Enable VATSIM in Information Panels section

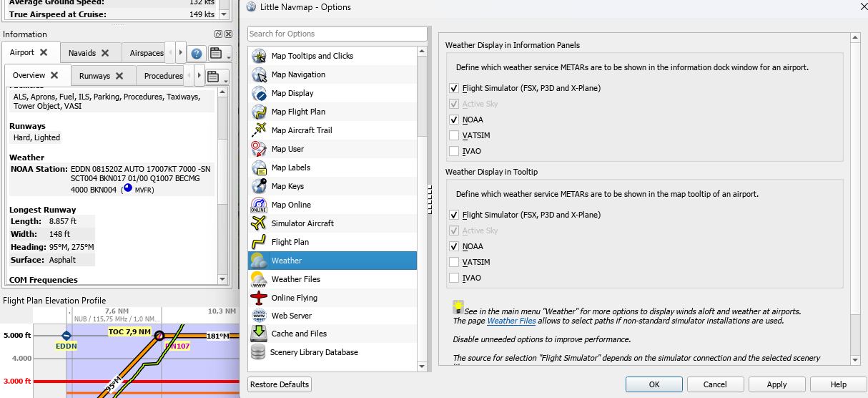(x=454, y=135)
